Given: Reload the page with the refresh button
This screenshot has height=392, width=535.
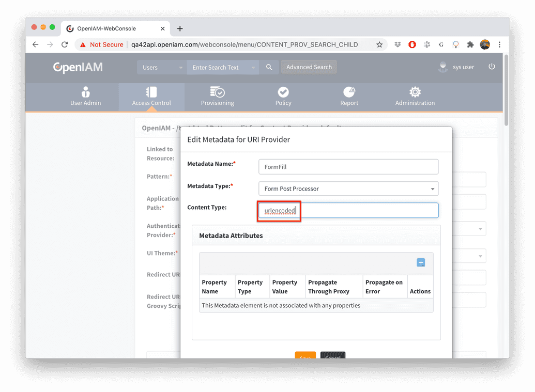Looking at the screenshot, I should pos(65,45).
